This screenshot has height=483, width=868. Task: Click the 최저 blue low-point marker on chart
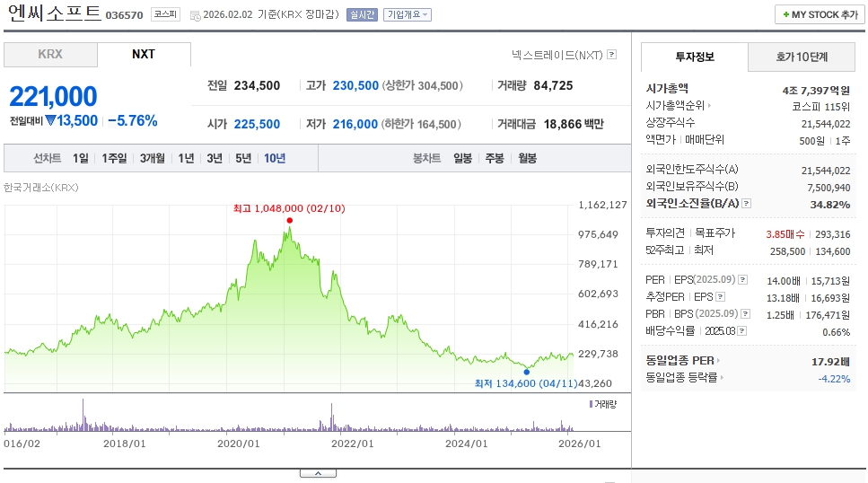[526, 372]
